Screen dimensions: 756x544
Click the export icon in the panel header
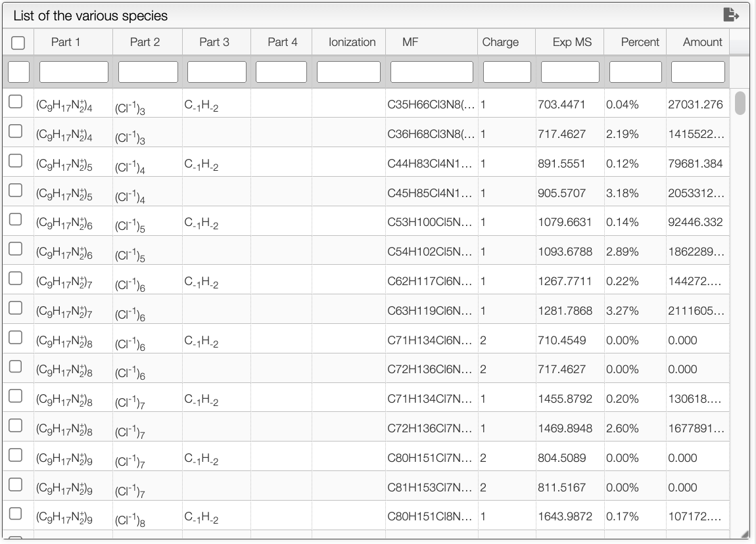point(731,15)
